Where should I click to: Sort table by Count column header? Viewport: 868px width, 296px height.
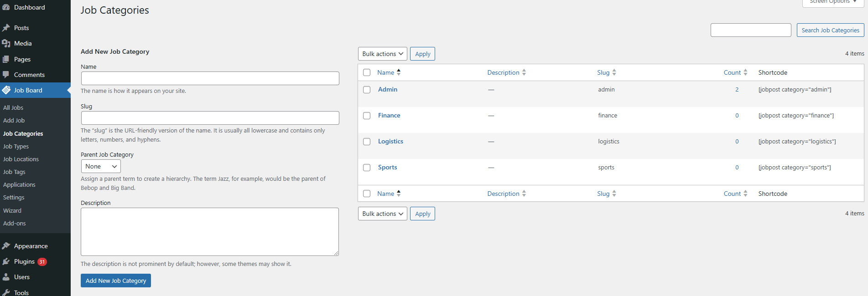pyautogui.click(x=732, y=72)
